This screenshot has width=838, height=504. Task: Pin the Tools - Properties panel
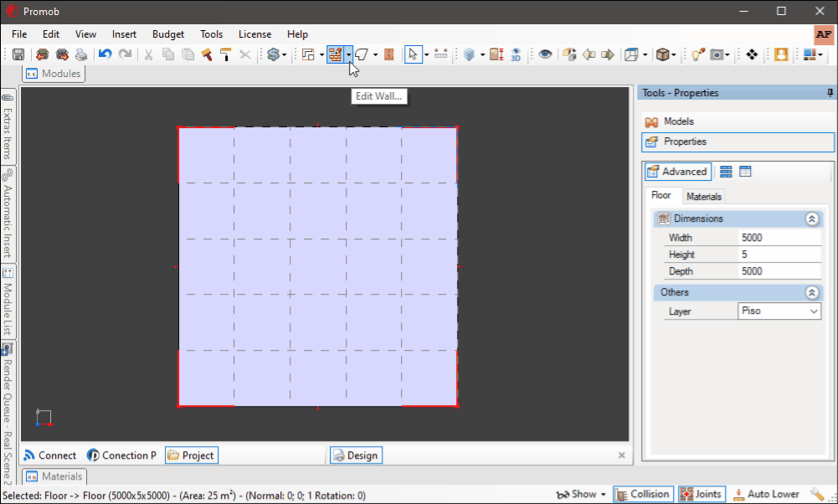830,93
